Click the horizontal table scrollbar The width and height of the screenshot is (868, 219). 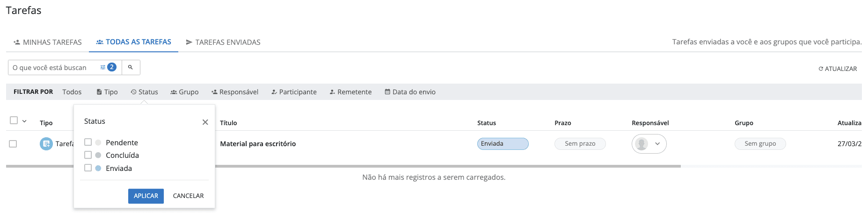pyautogui.click(x=374, y=166)
